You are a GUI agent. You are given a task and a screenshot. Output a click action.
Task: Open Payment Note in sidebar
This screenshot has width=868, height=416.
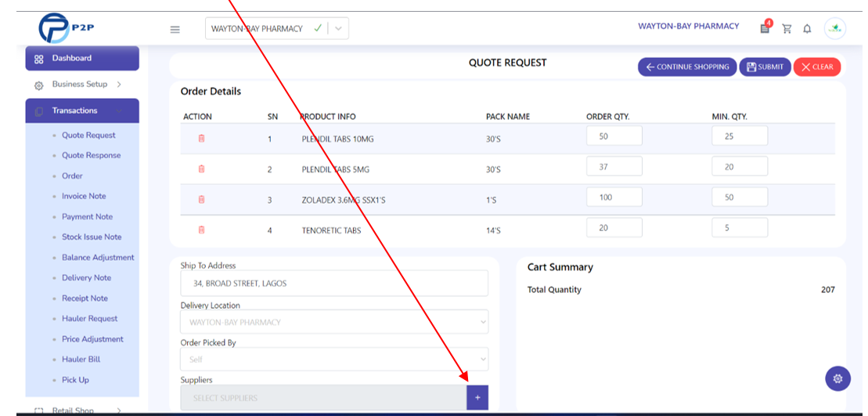[87, 216]
